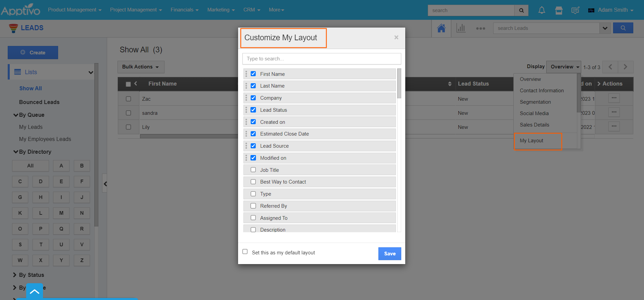Check Set this as my default layout

coord(245,252)
